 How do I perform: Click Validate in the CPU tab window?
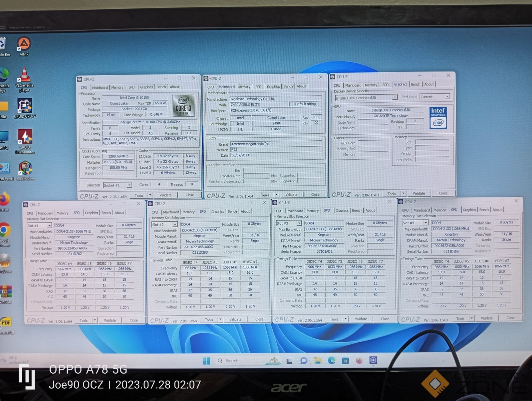pos(166,195)
